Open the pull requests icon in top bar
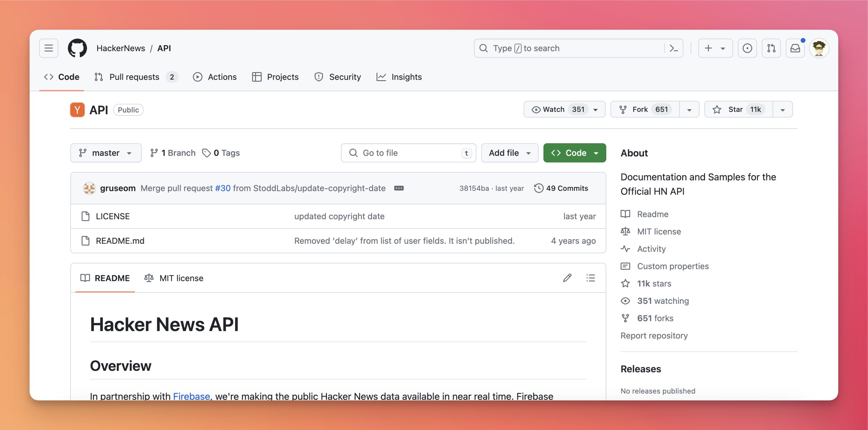The height and width of the screenshot is (430, 868). [x=771, y=48]
